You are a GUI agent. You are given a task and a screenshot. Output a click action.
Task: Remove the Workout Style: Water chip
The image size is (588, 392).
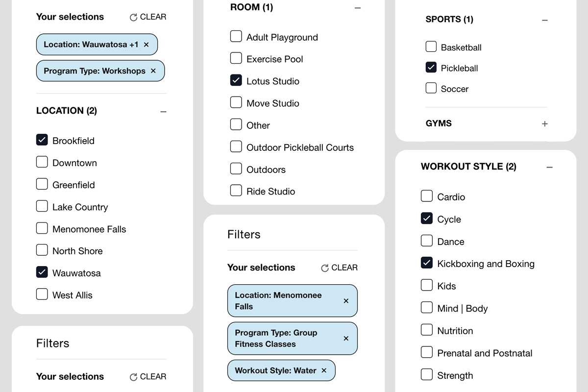pos(324,370)
